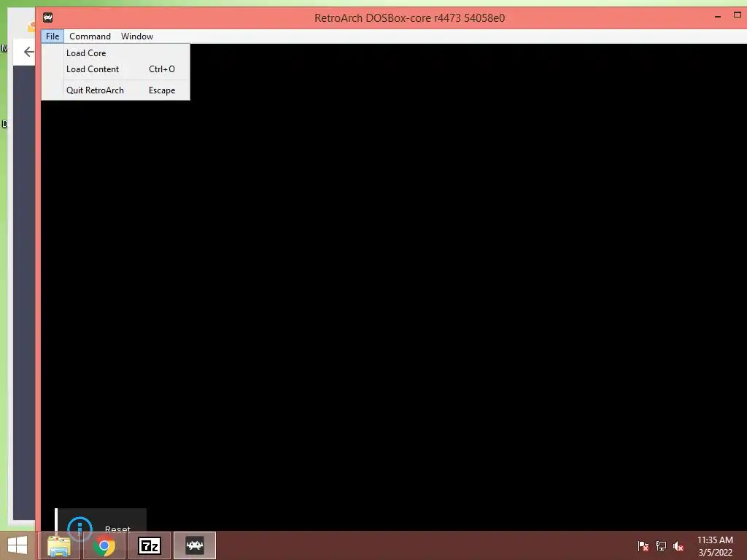
Task: Open the File menu
Action: [x=53, y=36]
